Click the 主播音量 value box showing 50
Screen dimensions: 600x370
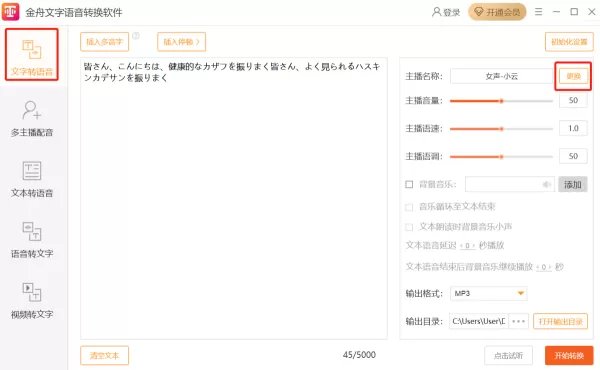coord(573,100)
